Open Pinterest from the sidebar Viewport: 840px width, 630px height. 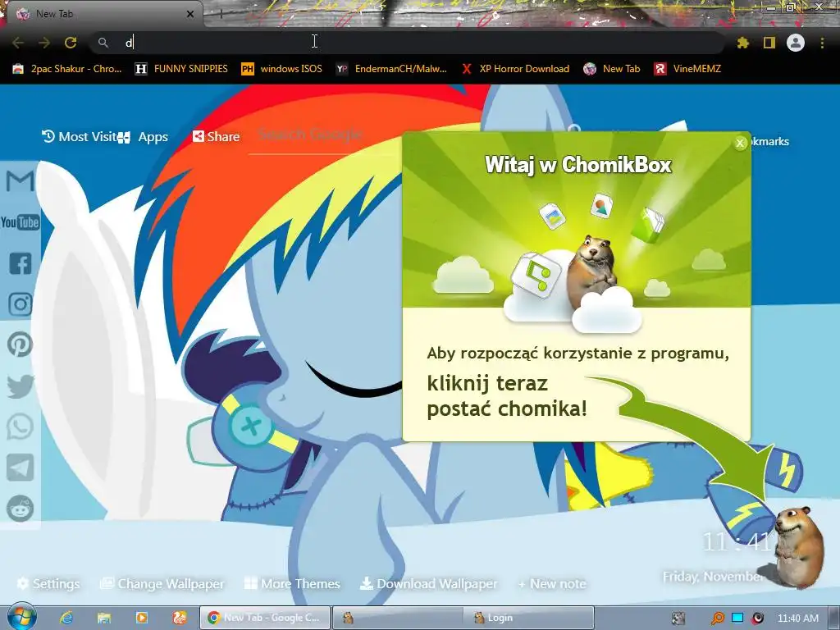(20, 345)
